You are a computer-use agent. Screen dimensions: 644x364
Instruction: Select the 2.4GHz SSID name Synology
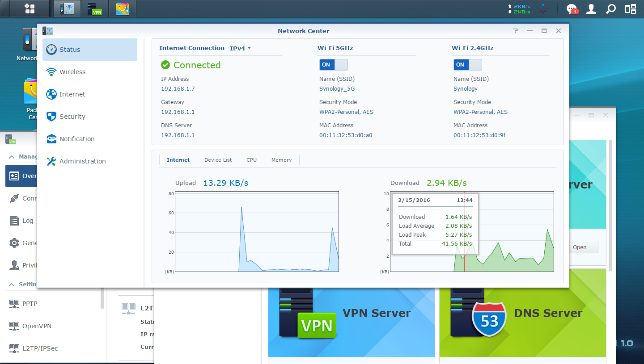click(x=466, y=89)
